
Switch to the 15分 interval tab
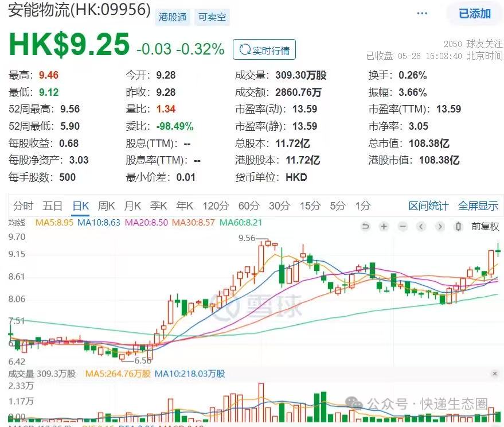[x=310, y=205]
